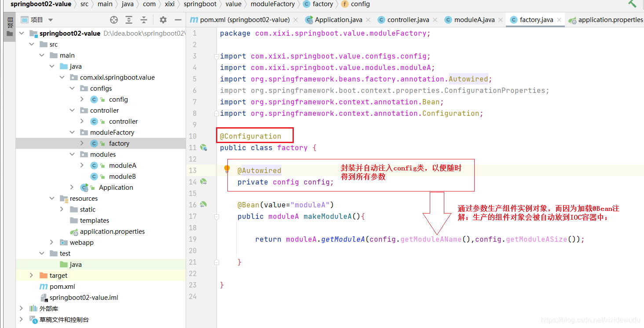Select springboot02-value.iml file in tree
Screen dimensions: 644x328
pyautogui.click(x=84, y=298)
